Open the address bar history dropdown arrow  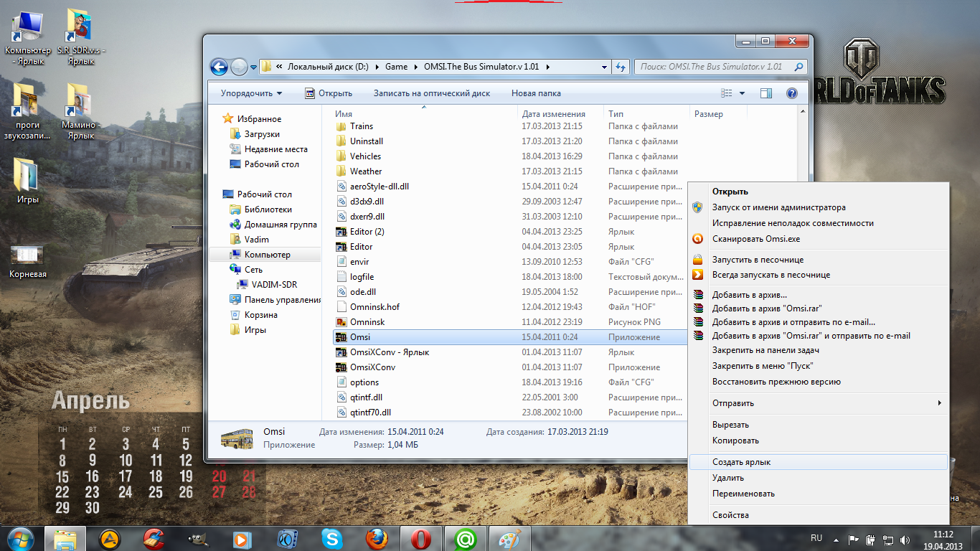click(x=605, y=67)
